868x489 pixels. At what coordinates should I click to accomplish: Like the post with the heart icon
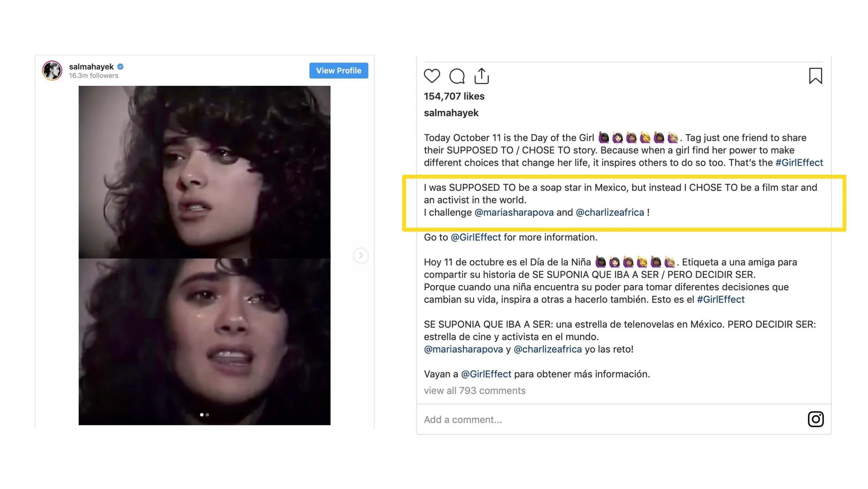click(432, 76)
